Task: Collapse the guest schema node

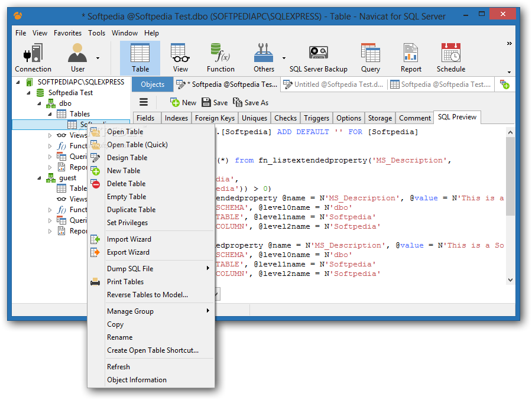Action: click(x=39, y=178)
